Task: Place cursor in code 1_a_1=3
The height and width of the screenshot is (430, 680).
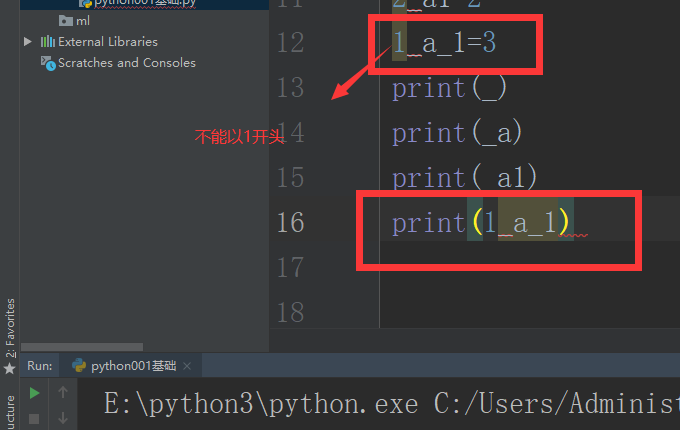Action: tap(444, 42)
